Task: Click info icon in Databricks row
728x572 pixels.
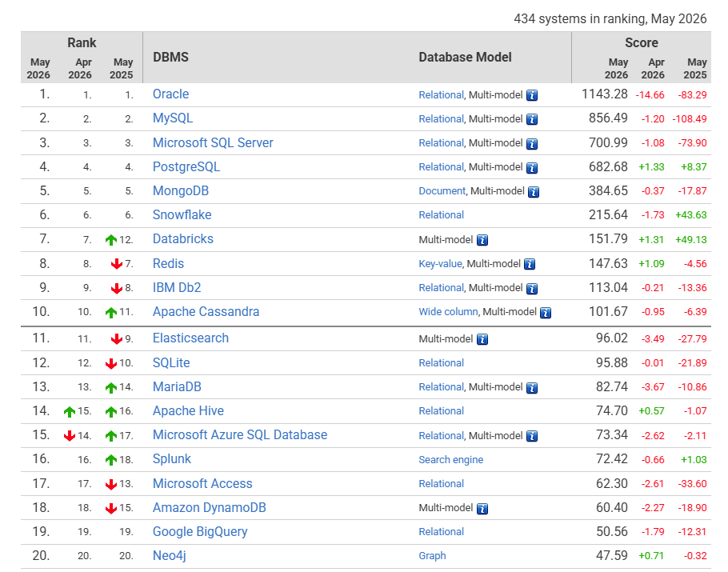Action: coord(482,240)
